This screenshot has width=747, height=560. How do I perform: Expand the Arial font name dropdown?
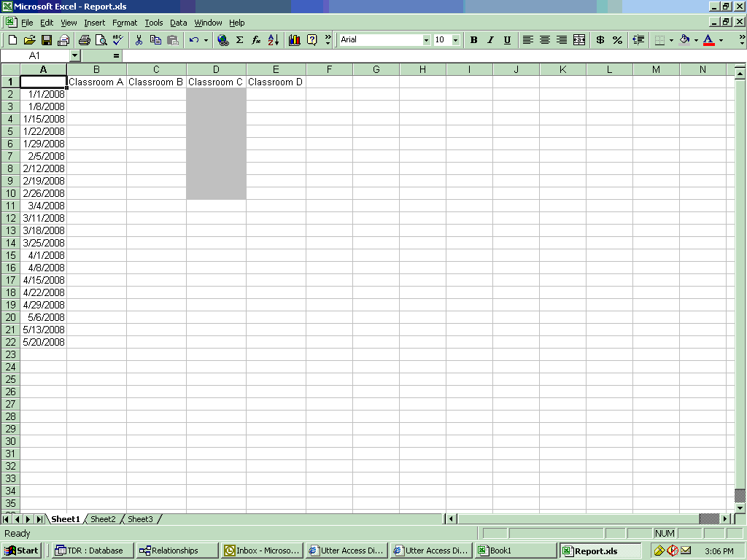[426, 40]
